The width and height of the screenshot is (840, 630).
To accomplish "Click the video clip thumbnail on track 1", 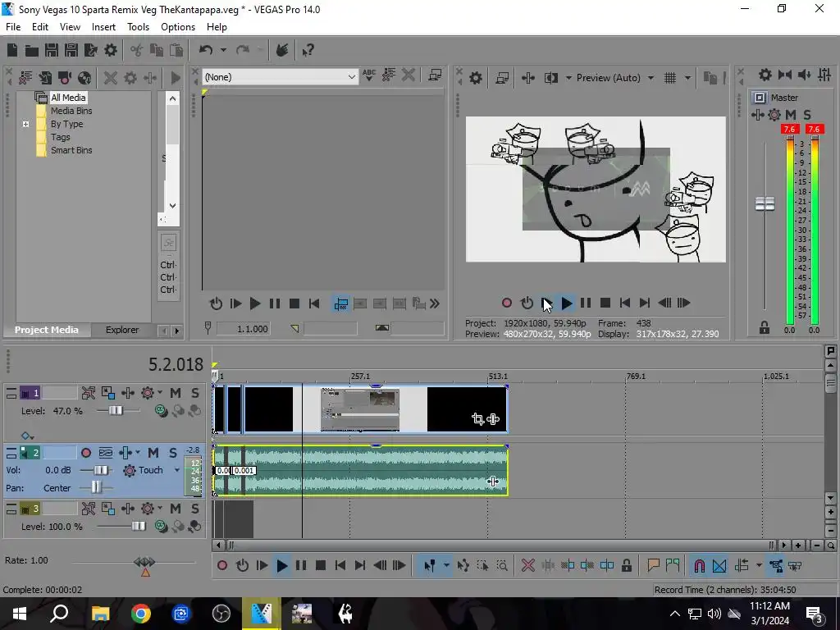I will coord(360,410).
